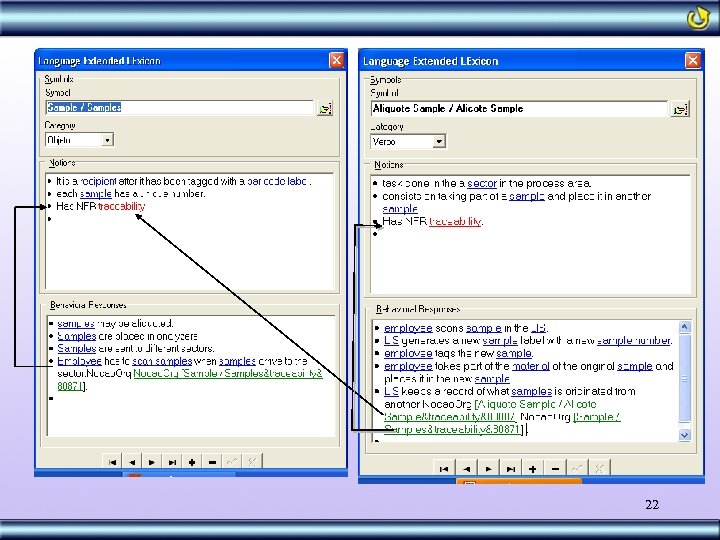720x540 pixels.
Task: Open symbol browse icon in right window
Action: 680,110
